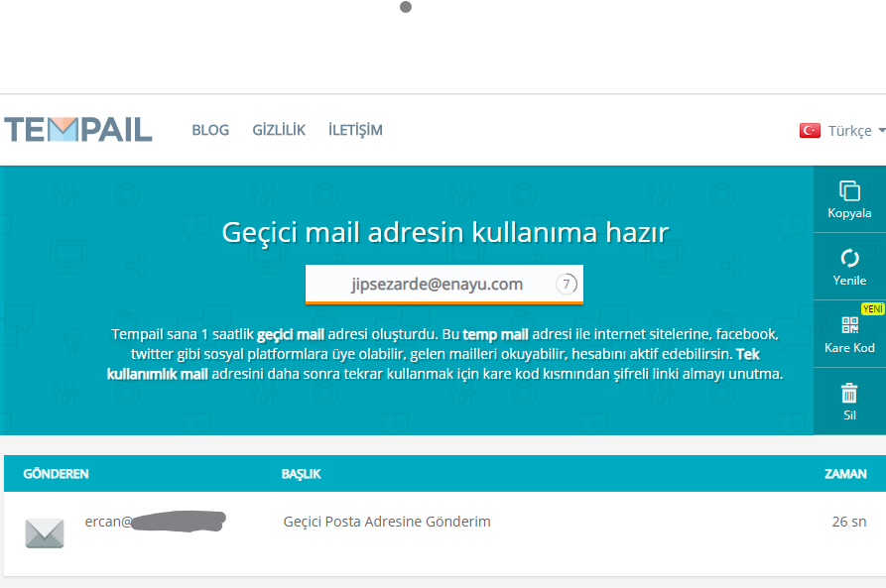Open the İLETİŞİM page

(355, 131)
